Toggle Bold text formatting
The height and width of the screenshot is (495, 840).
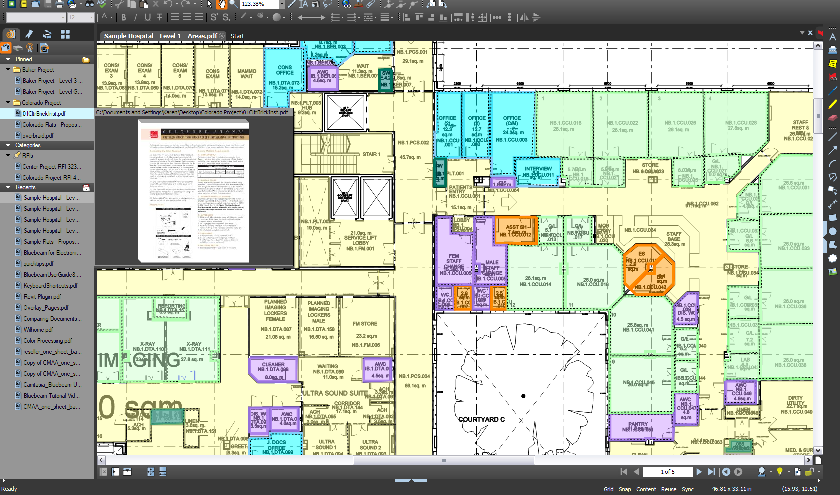point(124,17)
